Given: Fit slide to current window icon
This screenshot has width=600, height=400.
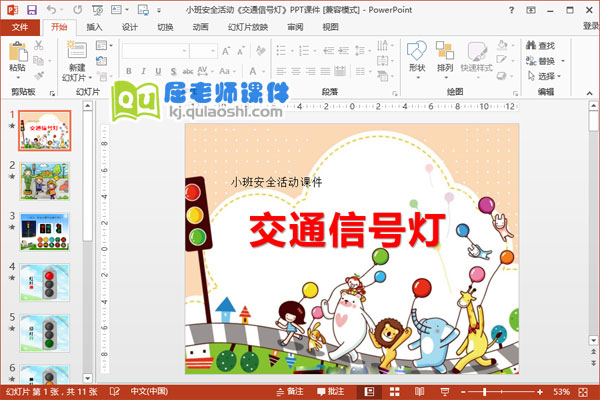Looking at the screenshot, I should pos(583,392).
